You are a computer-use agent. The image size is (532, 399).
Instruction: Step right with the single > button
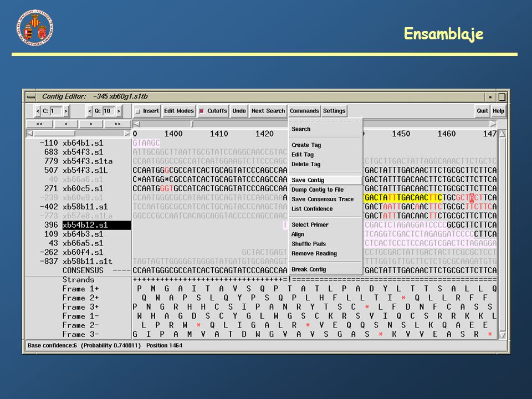coord(91,124)
